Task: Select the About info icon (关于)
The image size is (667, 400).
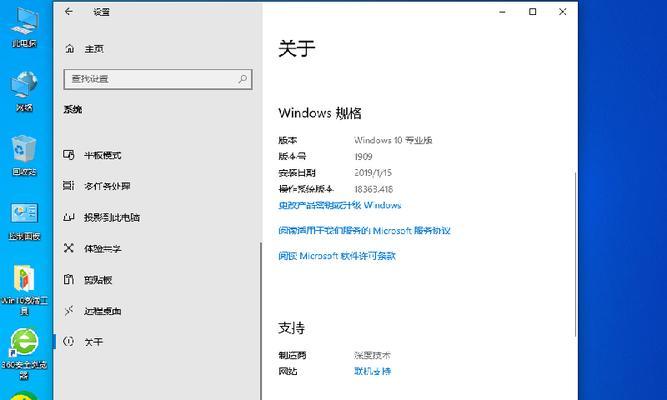Action: pyautogui.click(x=69, y=342)
